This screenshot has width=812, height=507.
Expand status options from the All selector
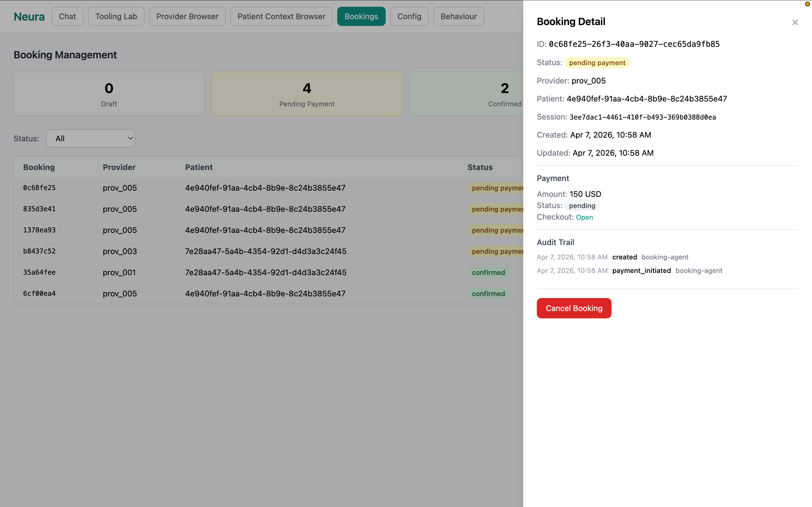pyautogui.click(x=91, y=138)
